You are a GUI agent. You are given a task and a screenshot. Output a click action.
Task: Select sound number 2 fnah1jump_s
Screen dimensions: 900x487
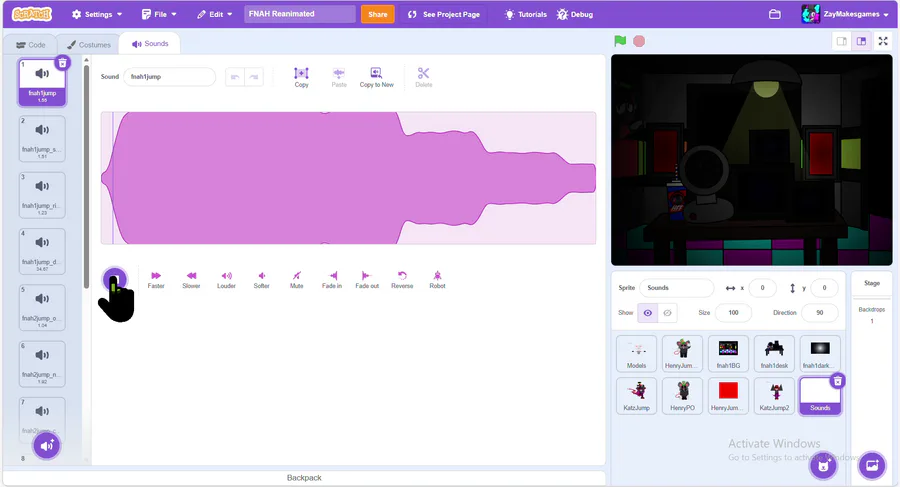pos(42,138)
